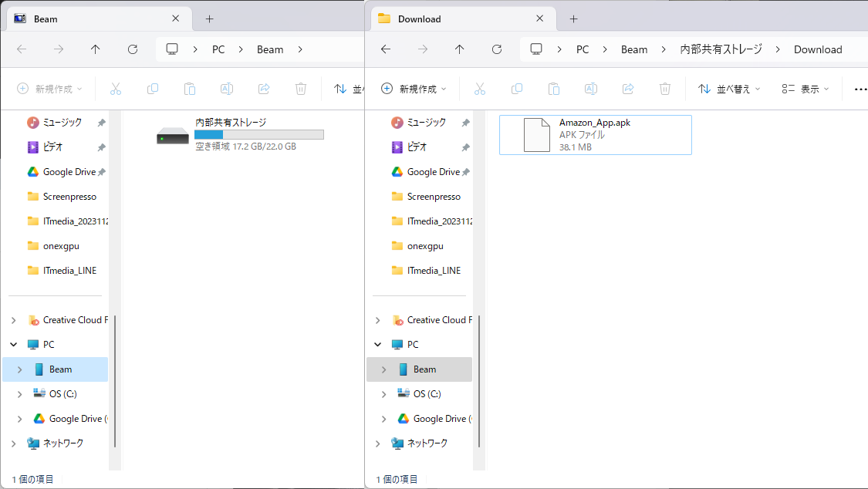The width and height of the screenshot is (868, 489).
Task: Close the Beam tab
Action: click(x=175, y=19)
